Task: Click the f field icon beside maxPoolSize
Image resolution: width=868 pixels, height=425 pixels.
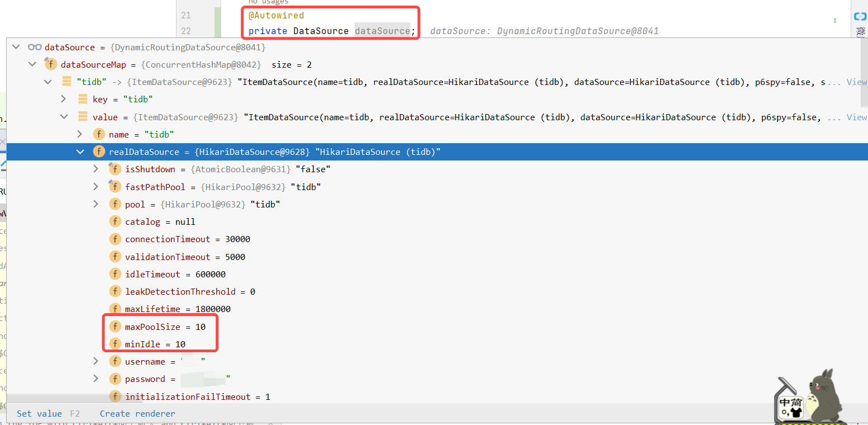Action: pos(115,327)
